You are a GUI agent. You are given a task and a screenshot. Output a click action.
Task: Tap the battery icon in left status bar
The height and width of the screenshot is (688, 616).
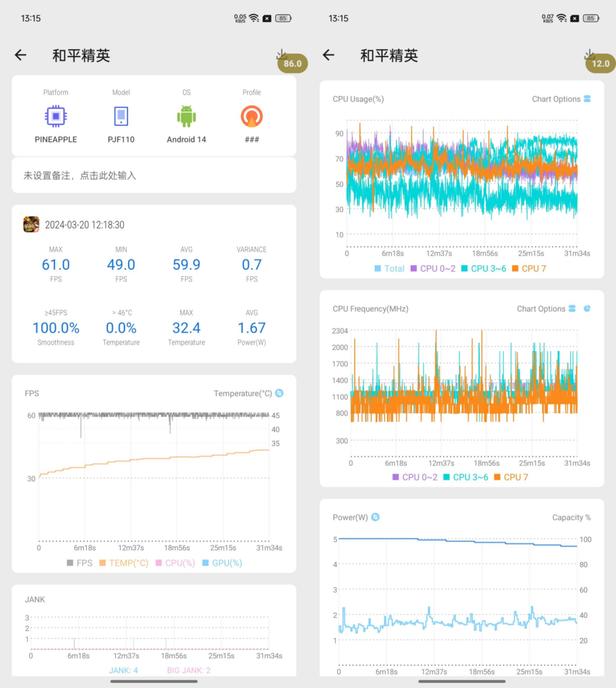point(283,18)
